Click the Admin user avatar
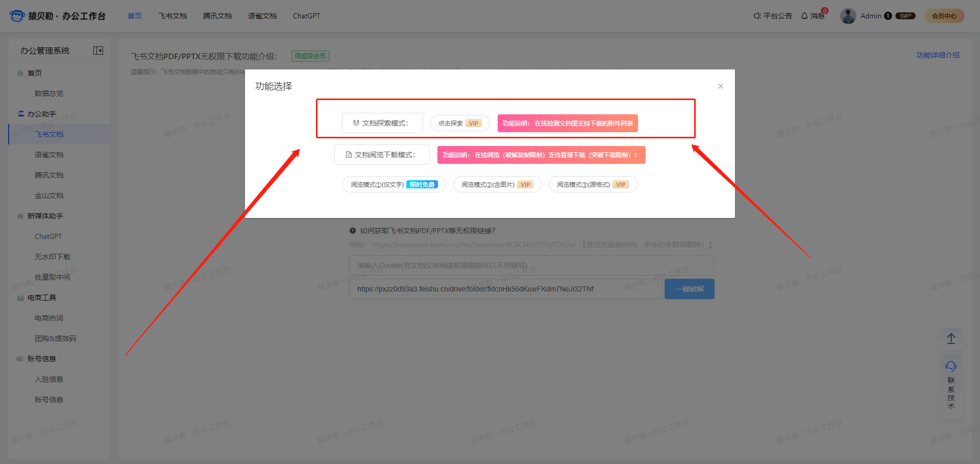Image resolution: width=980 pixels, height=464 pixels. click(x=848, y=16)
